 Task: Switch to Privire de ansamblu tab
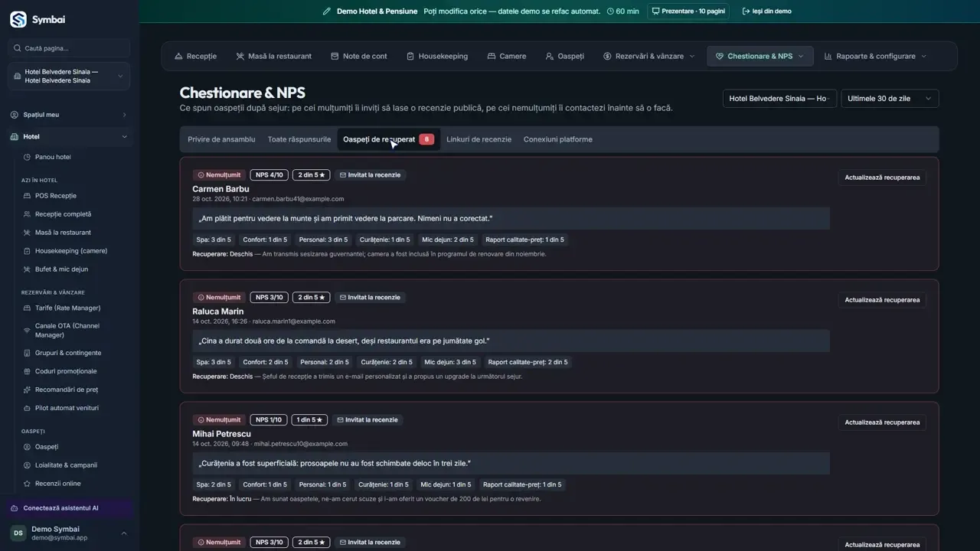pyautogui.click(x=221, y=139)
